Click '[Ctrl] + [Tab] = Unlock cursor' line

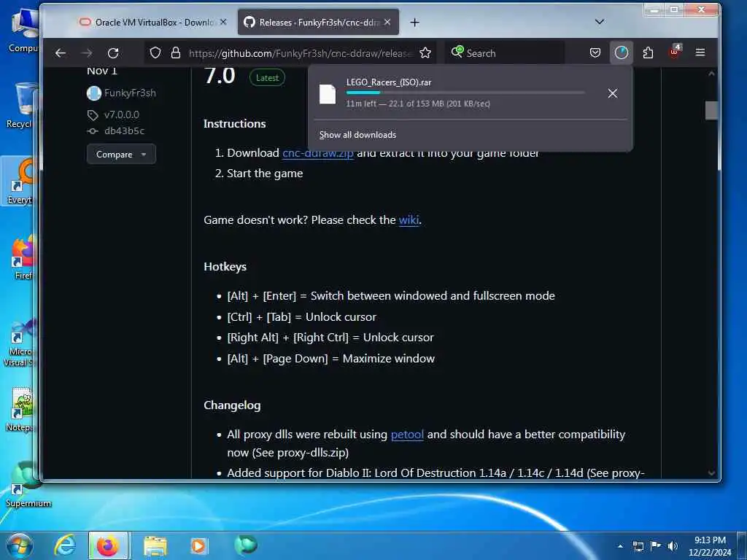[301, 317]
